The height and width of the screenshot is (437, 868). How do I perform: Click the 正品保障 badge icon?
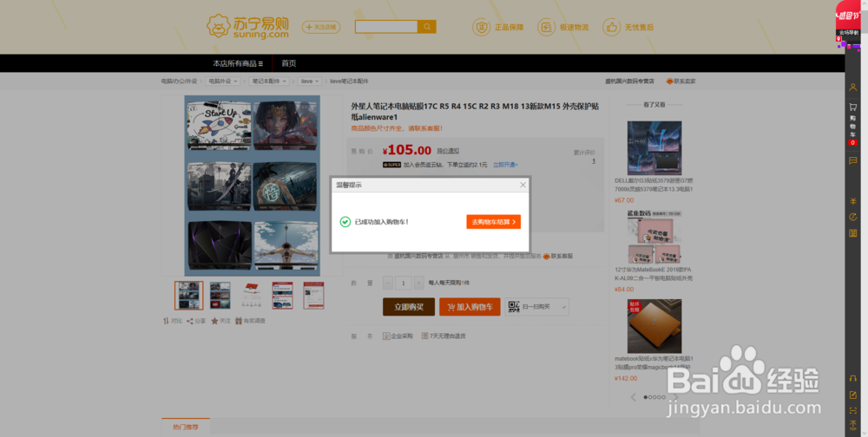coord(481,27)
